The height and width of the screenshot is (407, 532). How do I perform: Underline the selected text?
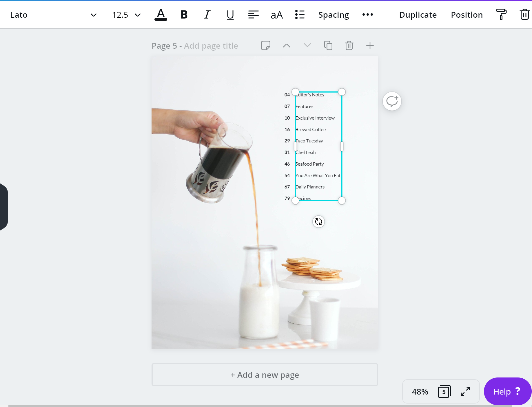pyautogui.click(x=230, y=14)
